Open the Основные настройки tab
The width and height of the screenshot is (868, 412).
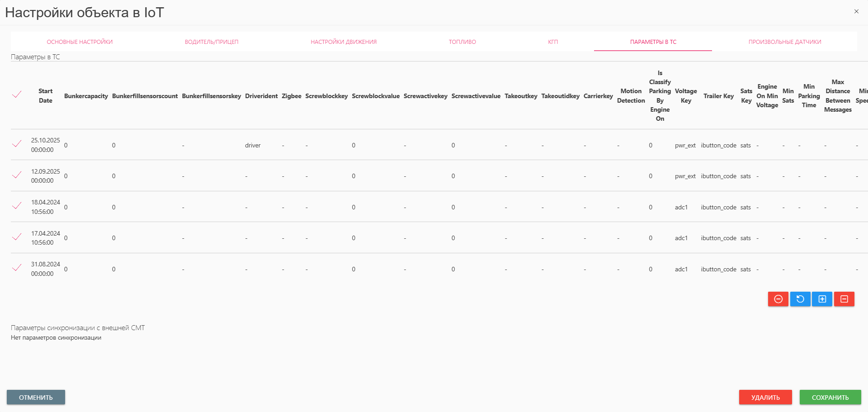(80, 42)
